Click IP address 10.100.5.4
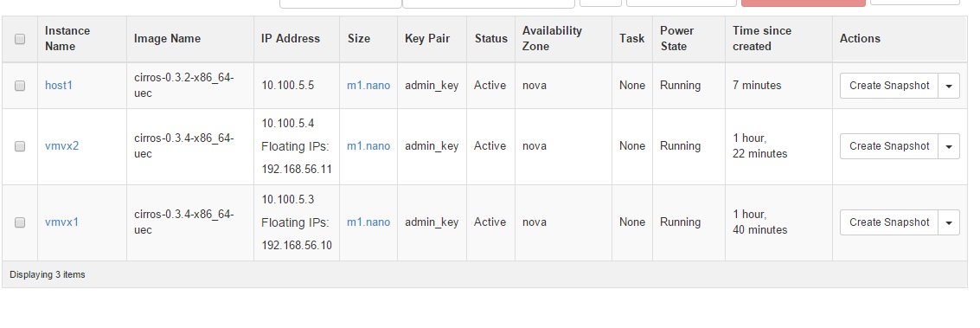Screen dimensions: 980x328 pos(287,124)
